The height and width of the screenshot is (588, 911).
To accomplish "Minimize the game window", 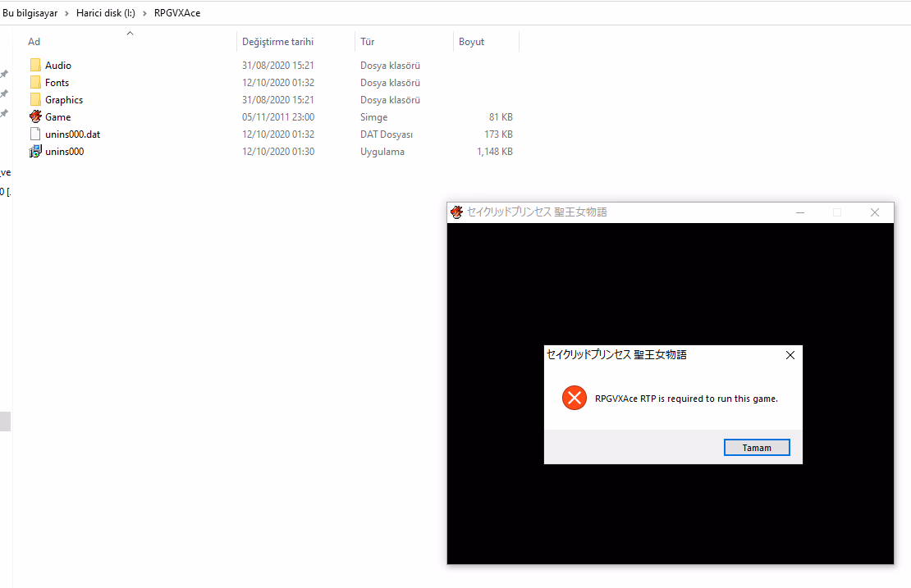I will (x=799, y=212).
